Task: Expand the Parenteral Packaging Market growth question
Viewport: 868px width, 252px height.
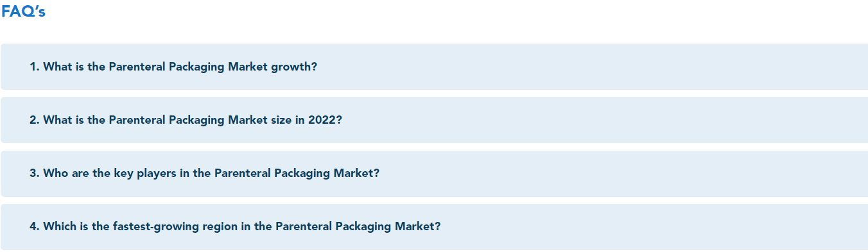Action: coord(434,67)
